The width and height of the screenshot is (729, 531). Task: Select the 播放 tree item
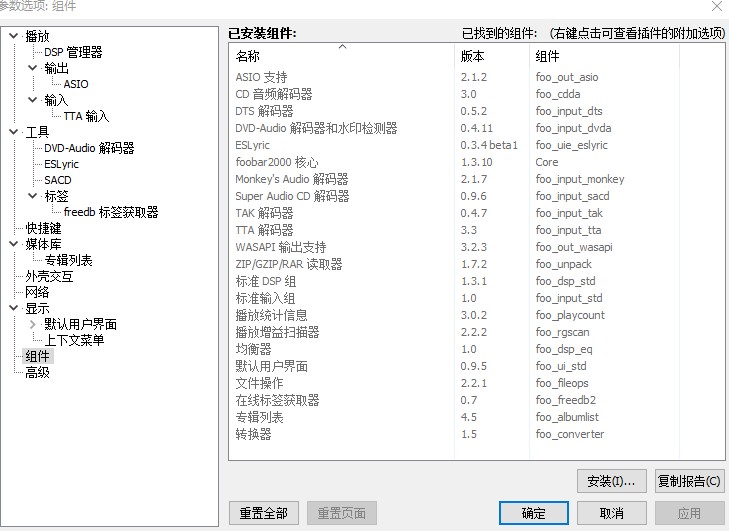(37, 36)
